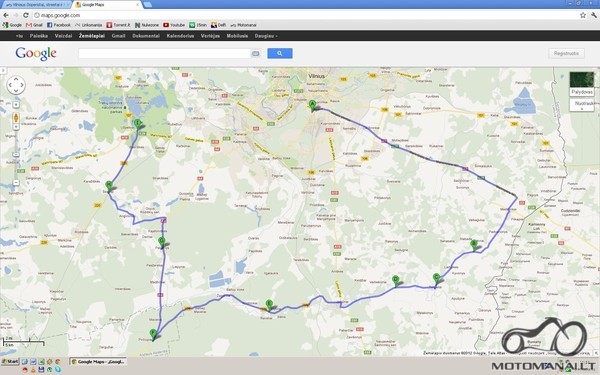The height and width of the screenshot is (375, 600).
Task: Select the Street View pegman icon
Action: [x=16, y=117]
